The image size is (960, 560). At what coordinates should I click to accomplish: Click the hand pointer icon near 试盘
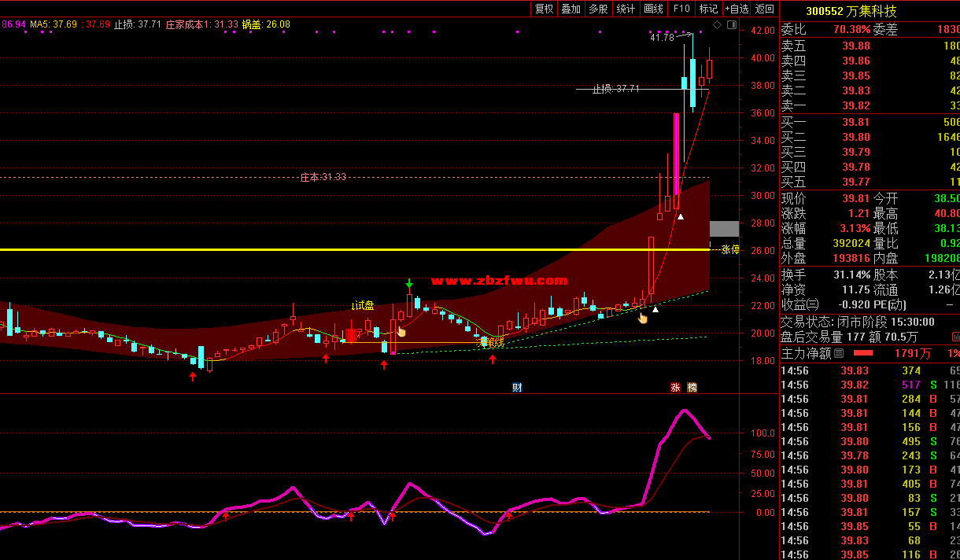[x=401, y=331]
